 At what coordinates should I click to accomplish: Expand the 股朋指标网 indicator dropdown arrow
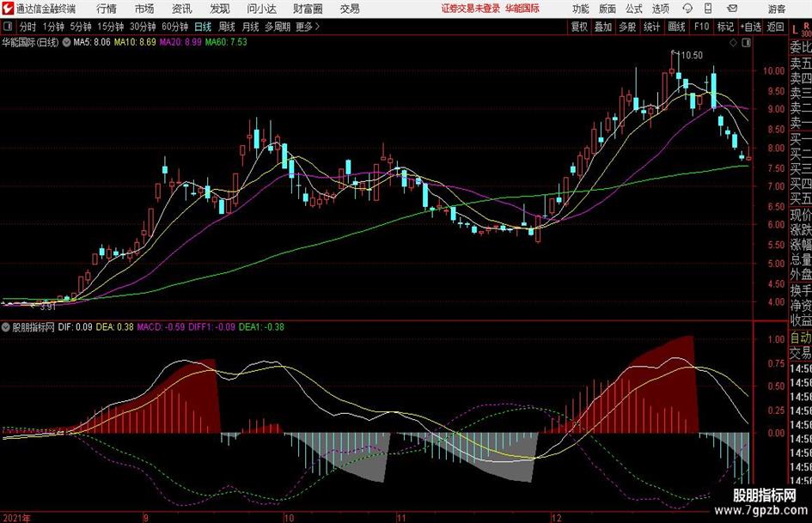click(x=6, y=327)
